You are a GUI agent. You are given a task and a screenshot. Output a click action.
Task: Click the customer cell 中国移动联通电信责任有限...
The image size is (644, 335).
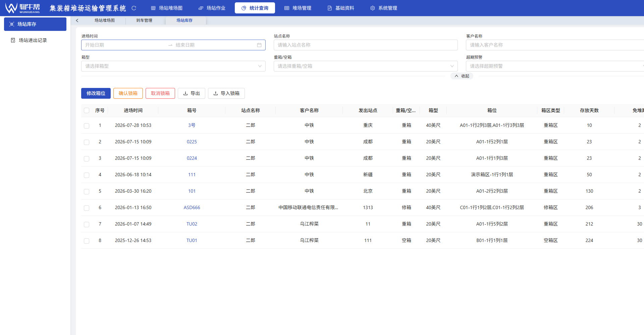coord(309,207)
